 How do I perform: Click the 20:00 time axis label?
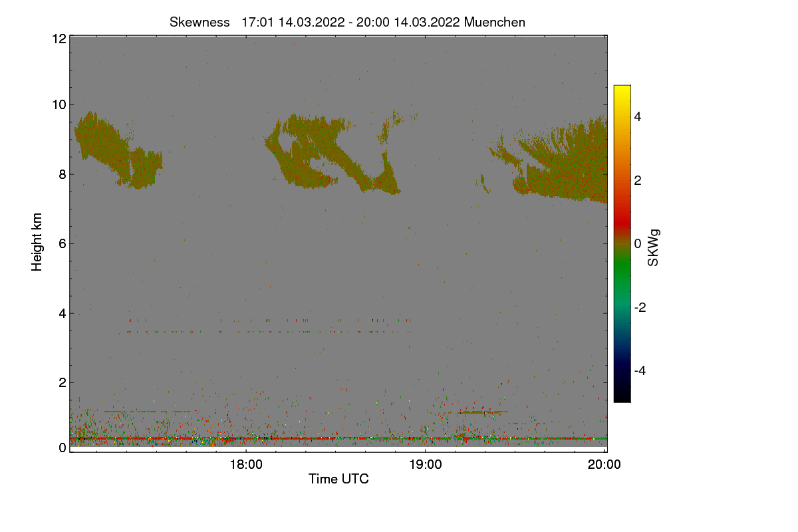[x=604, y=465]
